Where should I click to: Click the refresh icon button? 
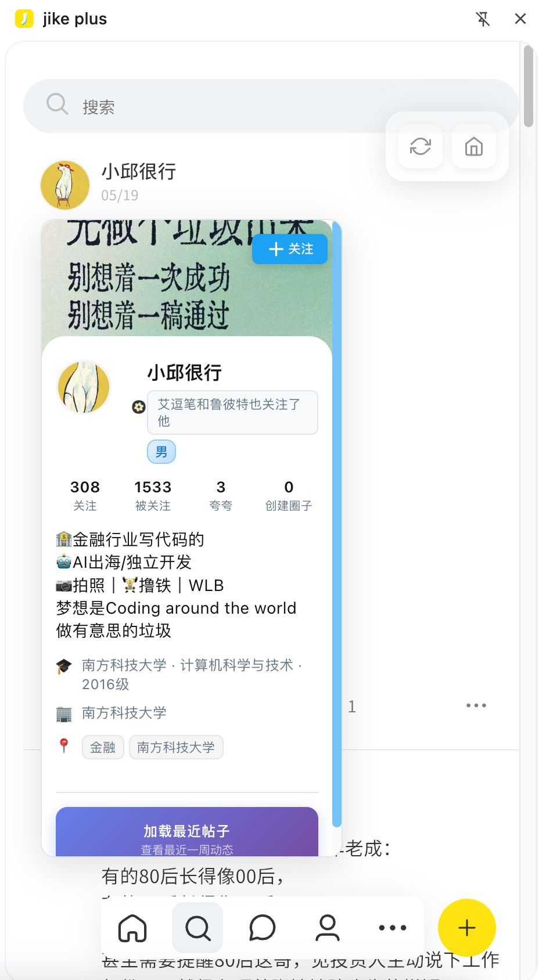pyautogui.click(x=421, y=146)
